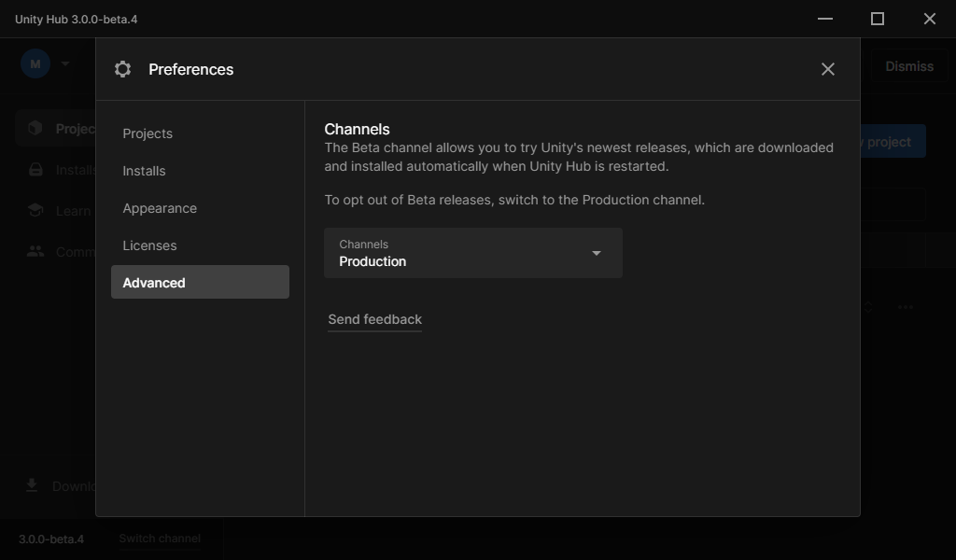
Task: Click the Community people icon
Action: click(x=35, y=251)
